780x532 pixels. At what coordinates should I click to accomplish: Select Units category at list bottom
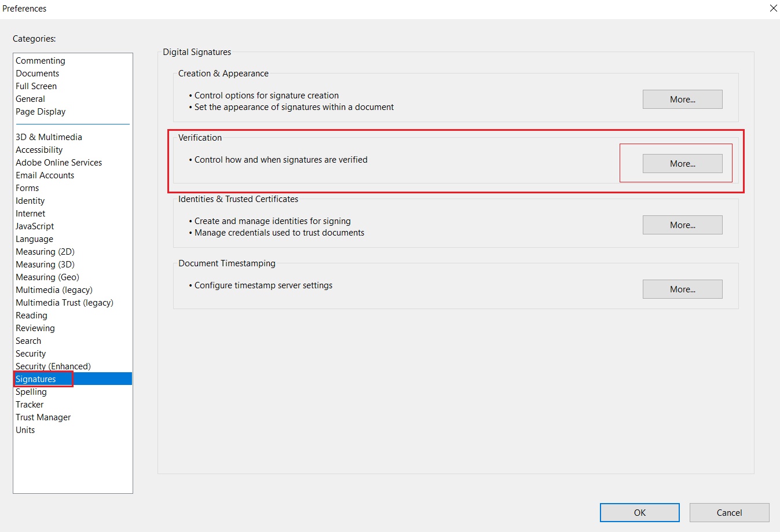coord(25,430)
